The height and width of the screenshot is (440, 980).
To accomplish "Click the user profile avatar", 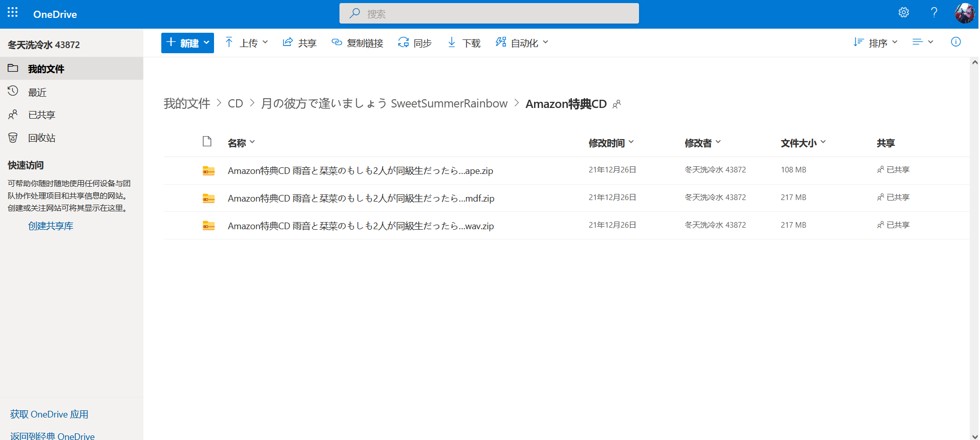I will click(x=964, y=13).
